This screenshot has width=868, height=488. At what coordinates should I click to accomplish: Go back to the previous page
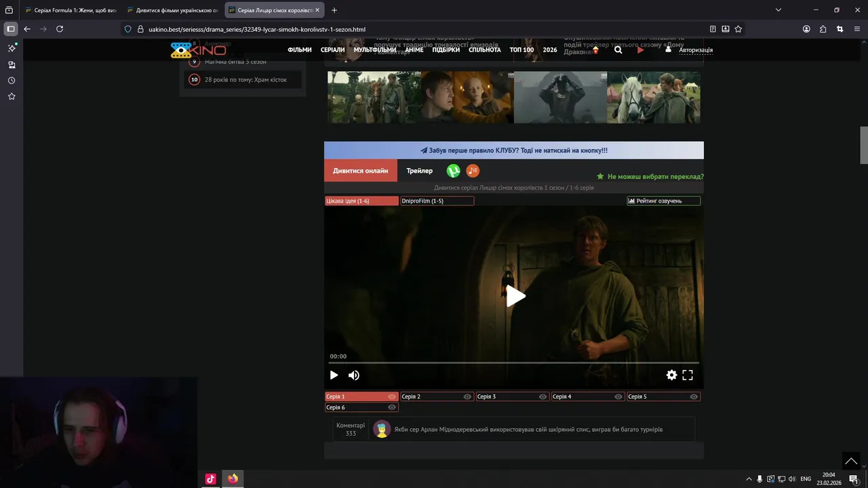pos(27,29)
